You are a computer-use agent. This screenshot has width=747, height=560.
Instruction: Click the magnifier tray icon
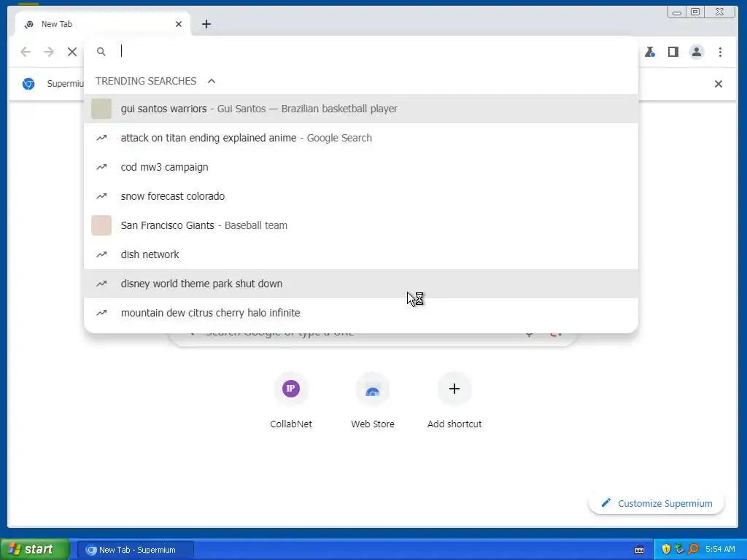[693, 550]
